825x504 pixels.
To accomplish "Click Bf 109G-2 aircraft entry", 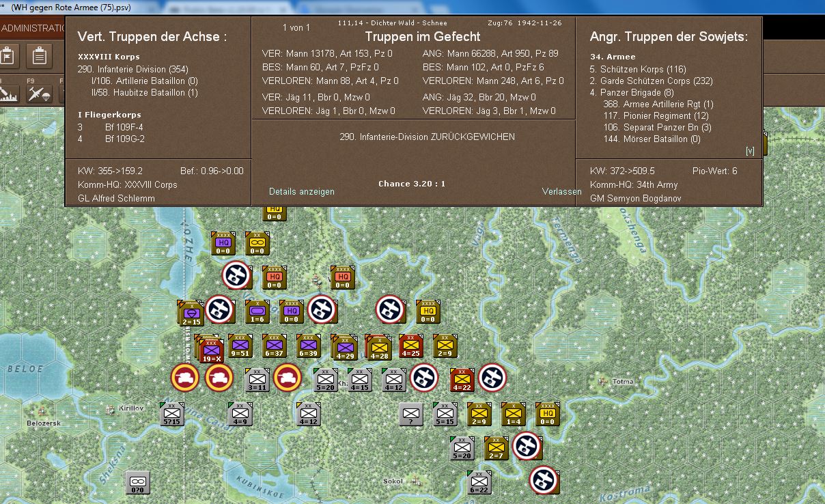I will (x=125, y=139).
